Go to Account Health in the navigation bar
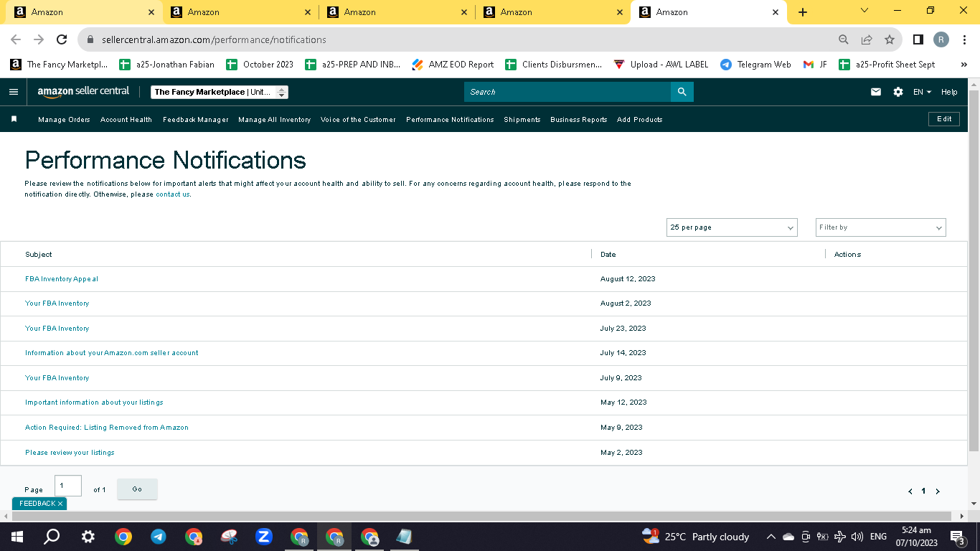 126,120
